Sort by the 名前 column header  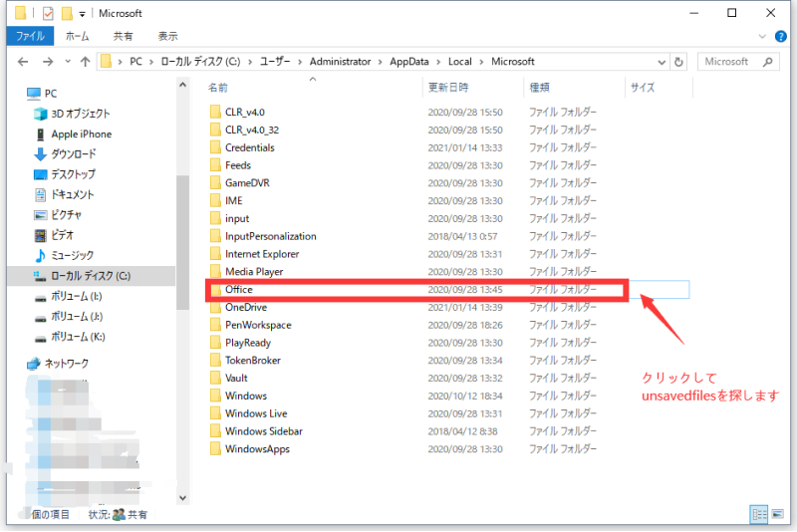tap(218, 88)
